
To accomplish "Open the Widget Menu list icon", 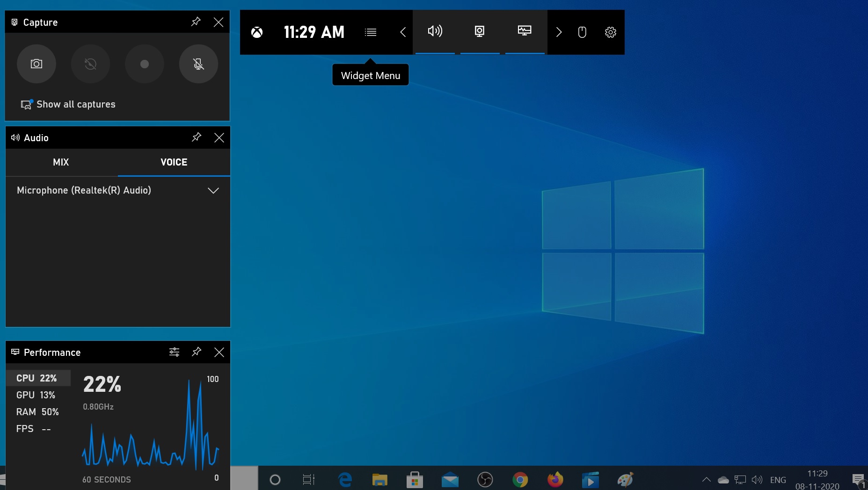I will pos(371,32).
